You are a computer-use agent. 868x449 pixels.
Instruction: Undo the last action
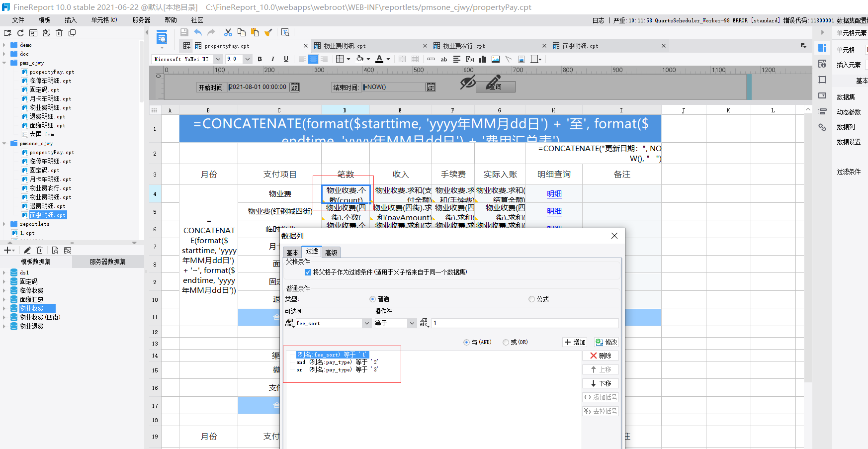198,32
